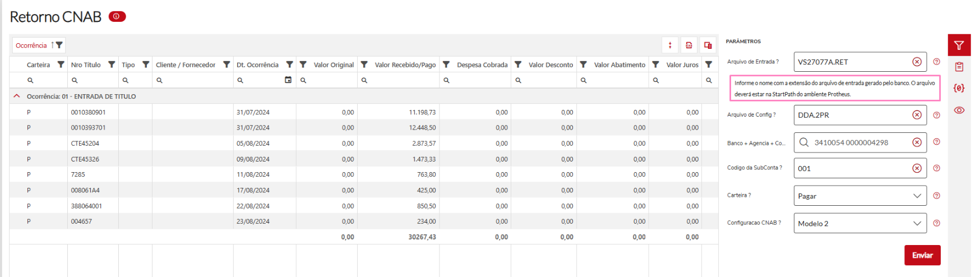980x277 pixels.
Task: Show help for Arquivo de Entrada
Action: pos(936,62)
